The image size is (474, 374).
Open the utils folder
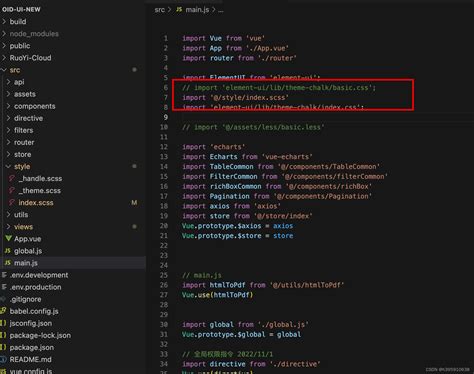click(x=21, y=215)
